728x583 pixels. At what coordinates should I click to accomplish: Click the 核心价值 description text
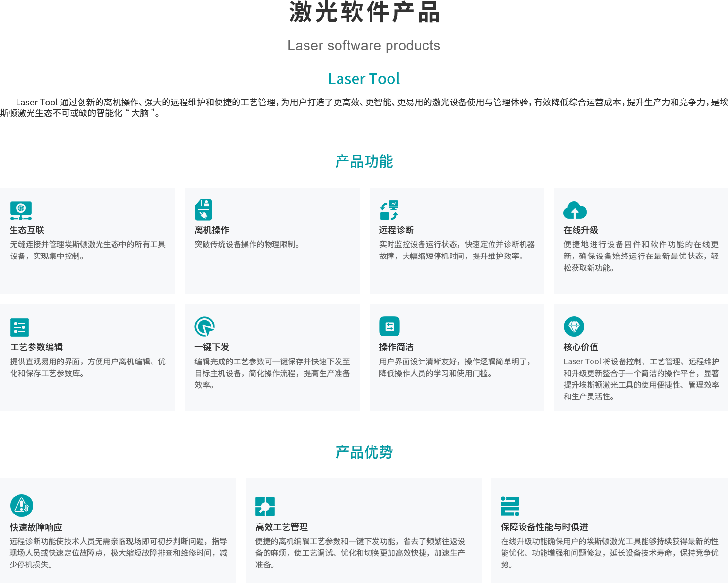[x=641, y=379]
